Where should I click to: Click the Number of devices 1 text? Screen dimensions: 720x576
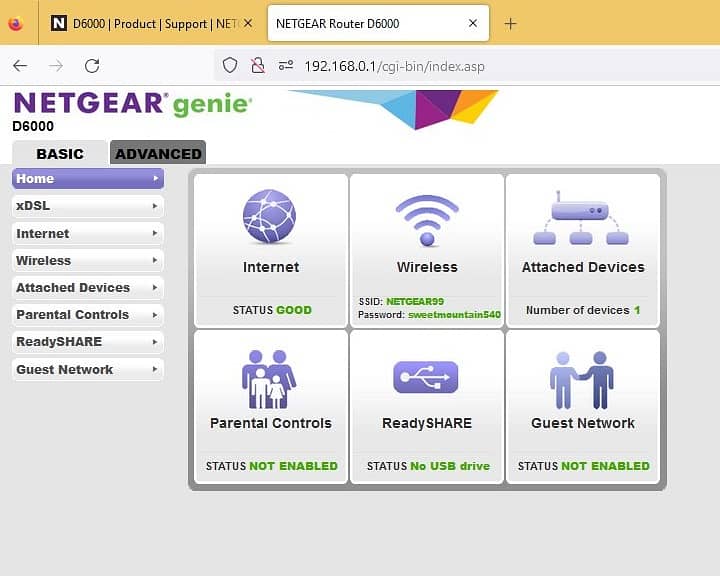pyautogui.click(x=583, y=310)
